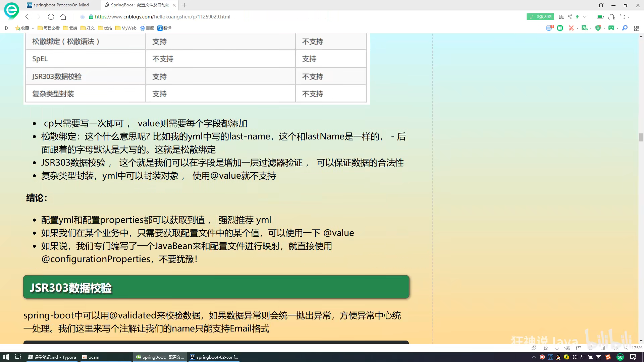
Task: Go to browser home page
Action: pos(63,17)
